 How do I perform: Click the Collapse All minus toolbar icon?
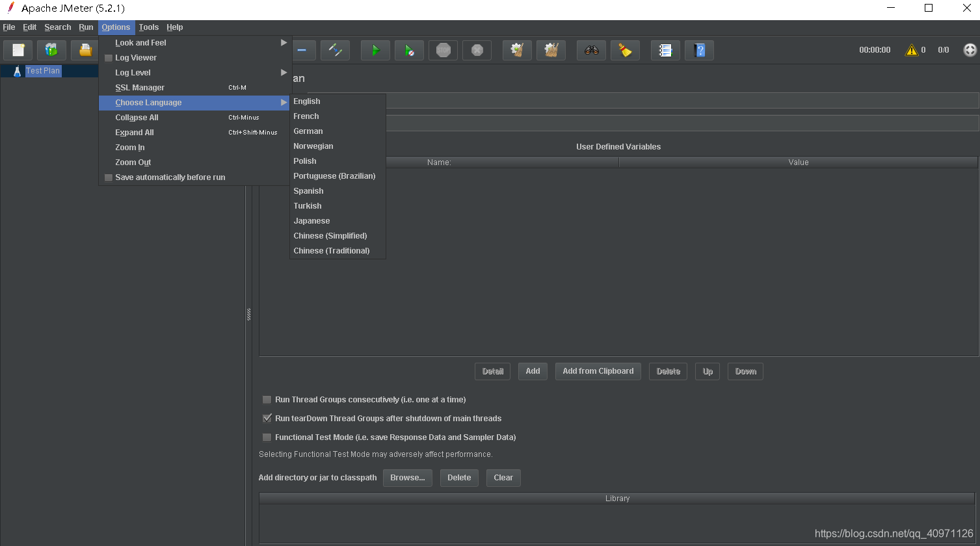[x=302, y=50]
